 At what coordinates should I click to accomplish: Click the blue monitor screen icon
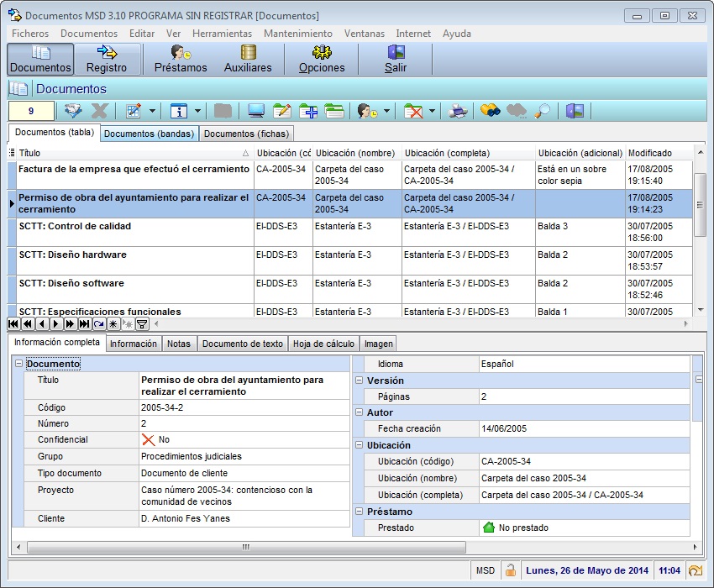click(x=256, y=111)
